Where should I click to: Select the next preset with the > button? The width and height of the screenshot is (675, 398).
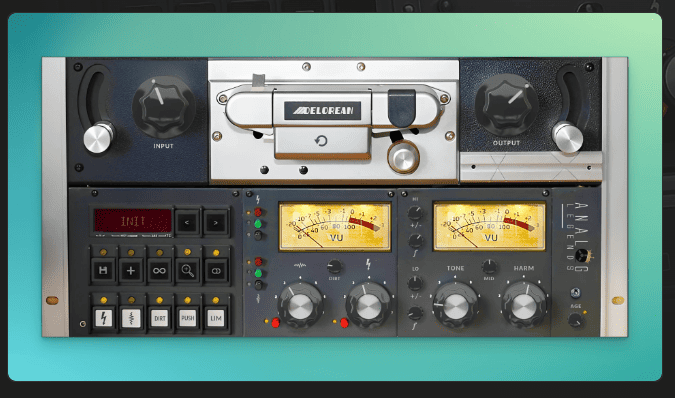(x=215, y=222)
